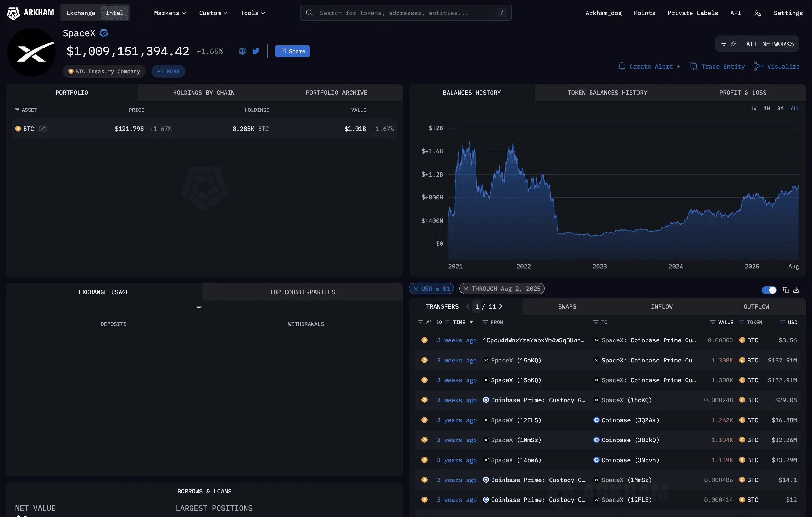Remove the USD ≥ $1 filter

point(416,289)
